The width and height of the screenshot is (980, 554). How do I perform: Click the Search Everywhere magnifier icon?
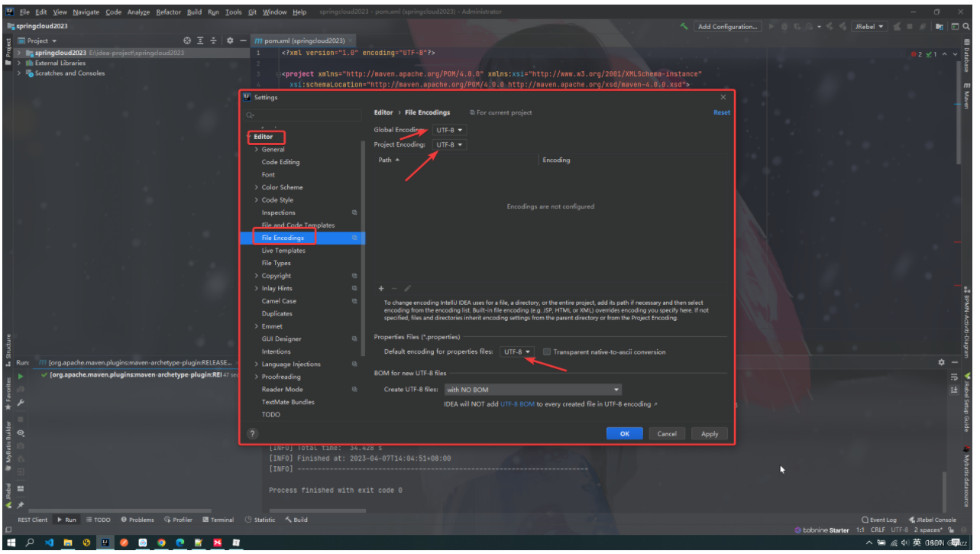[x=966, y=27]
